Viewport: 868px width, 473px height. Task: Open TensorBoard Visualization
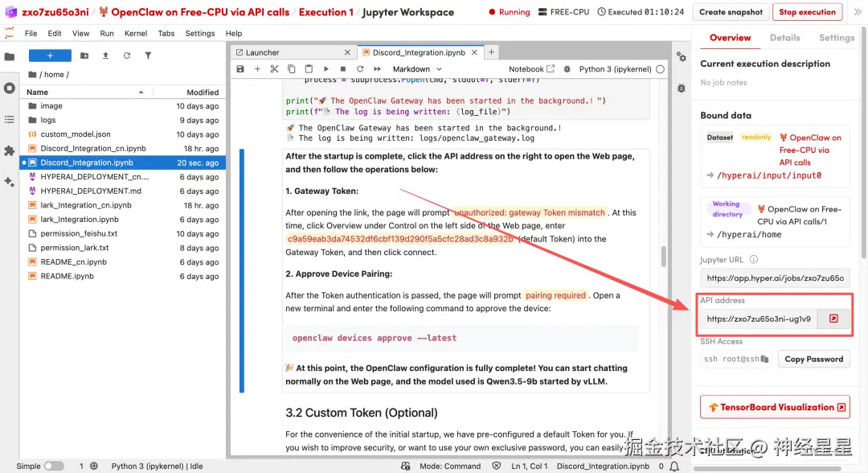coord(775,407)
